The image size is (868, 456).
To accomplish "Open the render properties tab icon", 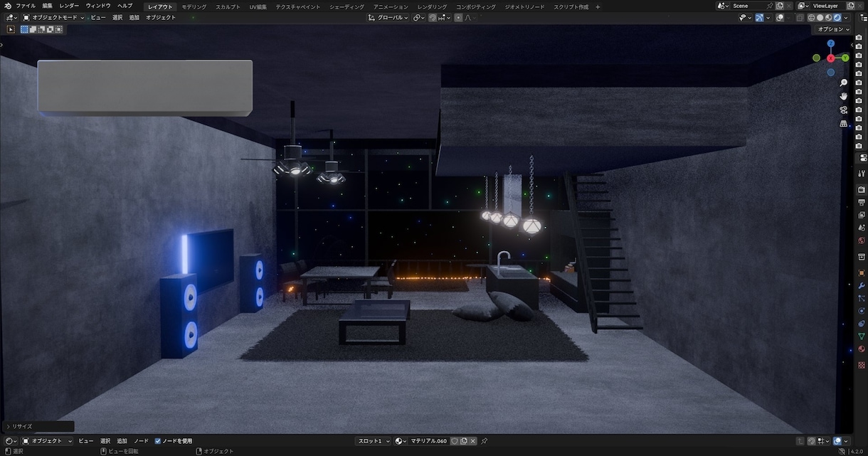I will (862, 189).
